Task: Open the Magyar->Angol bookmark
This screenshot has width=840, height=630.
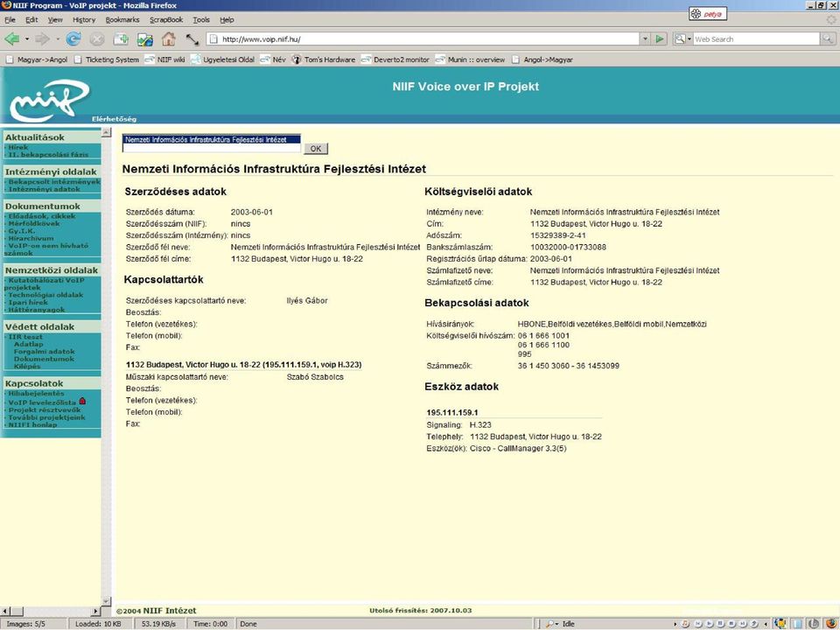Action: click(x=37, y=59)
